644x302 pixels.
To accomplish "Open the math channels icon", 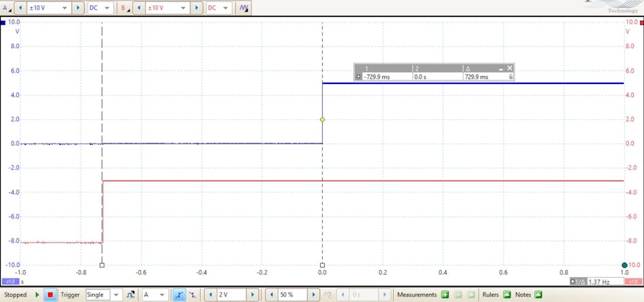I will [x=244, y=8].
